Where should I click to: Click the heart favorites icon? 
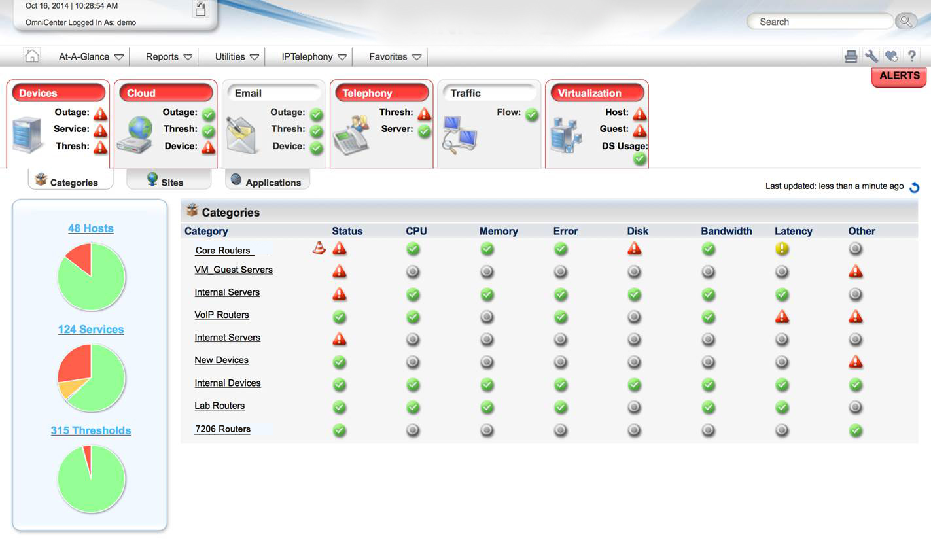(x=891, y=56)
